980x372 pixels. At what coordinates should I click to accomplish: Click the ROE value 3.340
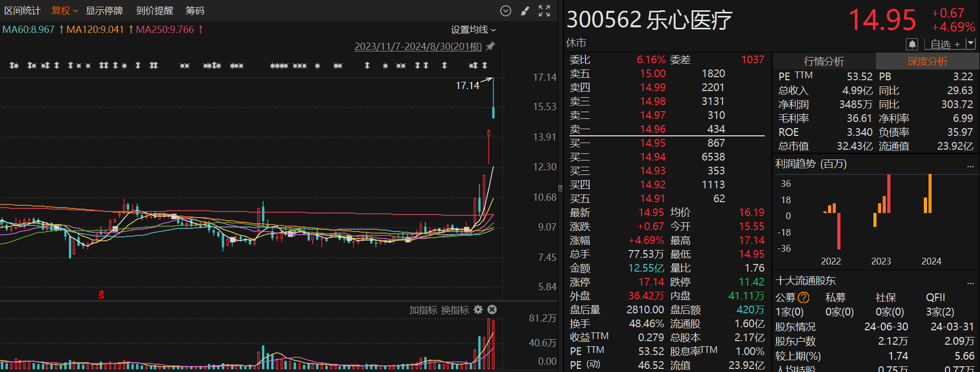click(860, 132)
